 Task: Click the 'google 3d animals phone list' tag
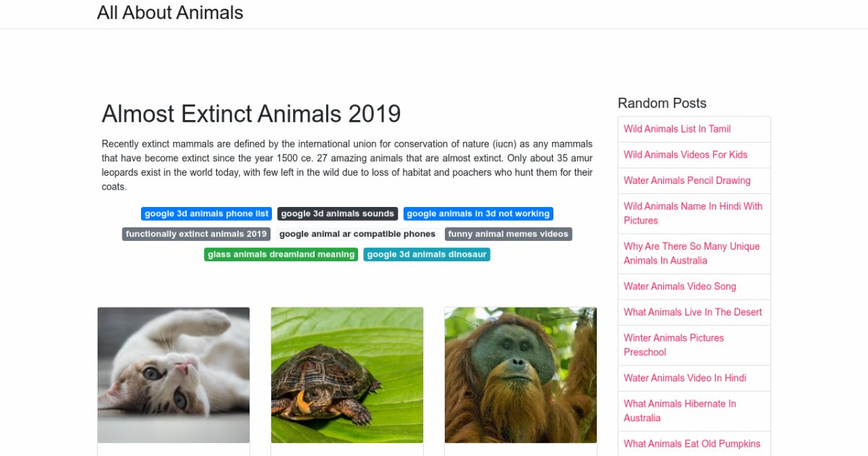click(x=207, y=214)
